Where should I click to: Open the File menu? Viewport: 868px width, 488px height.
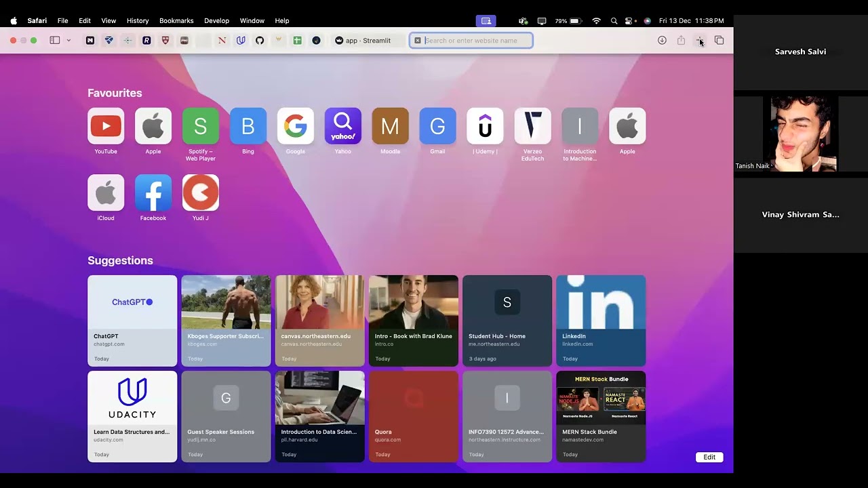tap(62, 21)
